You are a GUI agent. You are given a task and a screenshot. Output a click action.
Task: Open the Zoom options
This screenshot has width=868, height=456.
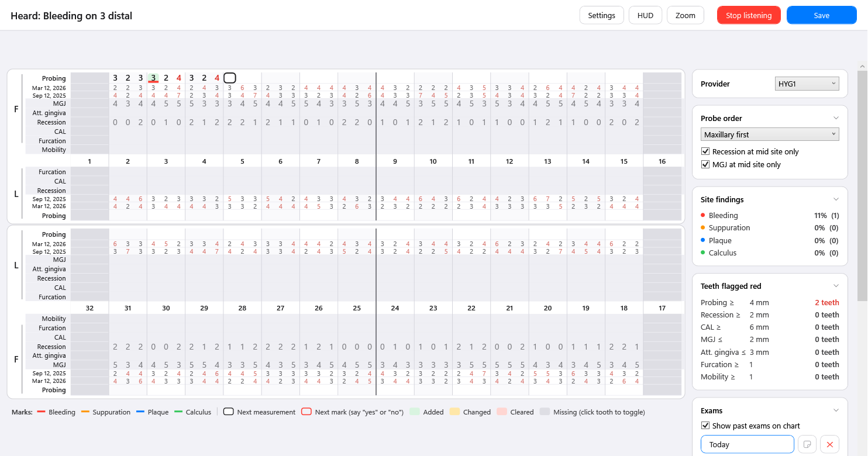(x=686, y=15)
